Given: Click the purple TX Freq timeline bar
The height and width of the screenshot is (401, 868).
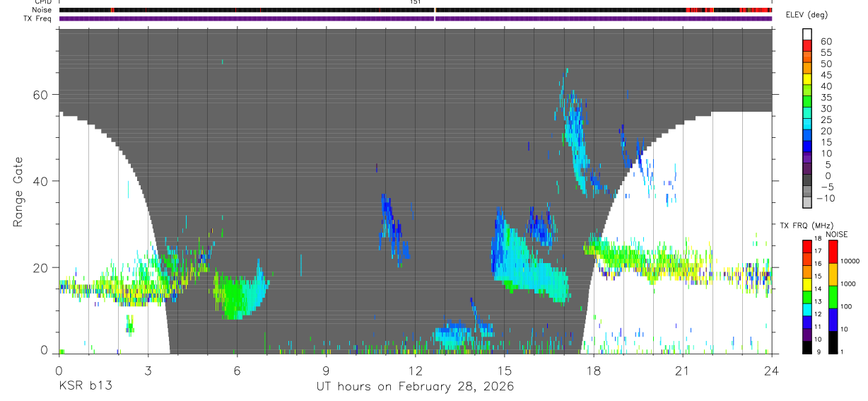Looking at the screenshot, I should tap(415, 18).
